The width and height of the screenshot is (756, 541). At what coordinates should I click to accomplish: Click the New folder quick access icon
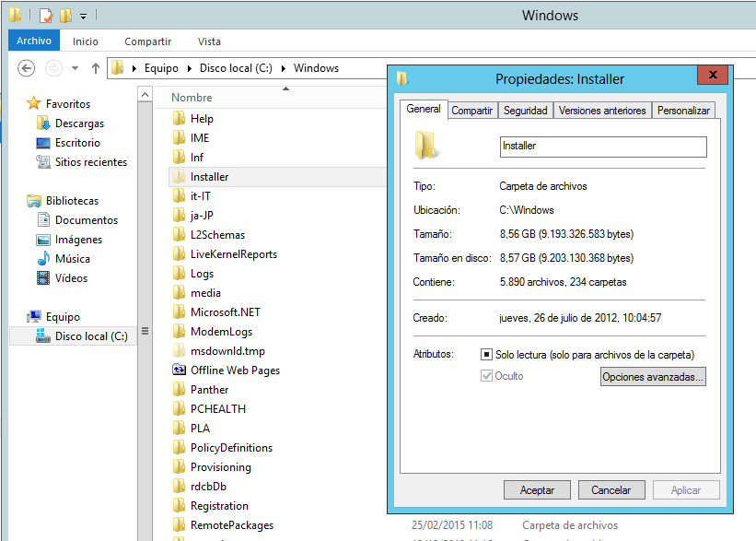(65, 16)
